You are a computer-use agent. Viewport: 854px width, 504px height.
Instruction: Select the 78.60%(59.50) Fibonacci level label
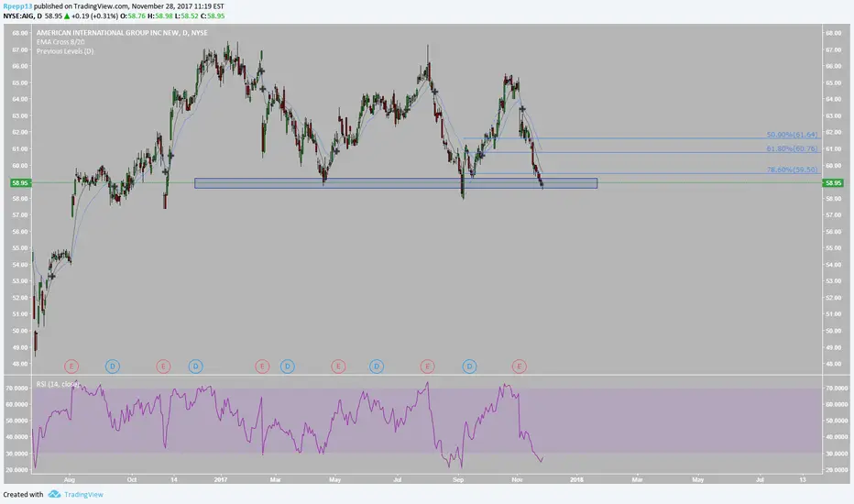coord(792,170)
